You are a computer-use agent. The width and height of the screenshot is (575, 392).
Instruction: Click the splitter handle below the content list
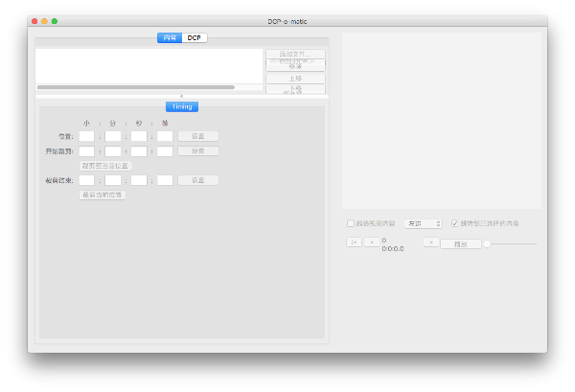click(181, 96)
